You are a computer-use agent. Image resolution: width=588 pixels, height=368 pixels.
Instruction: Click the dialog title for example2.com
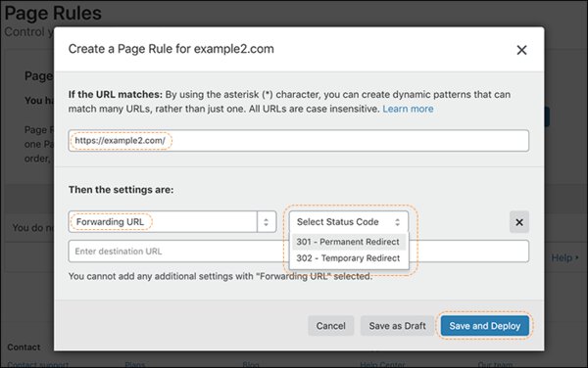[171, 49]
